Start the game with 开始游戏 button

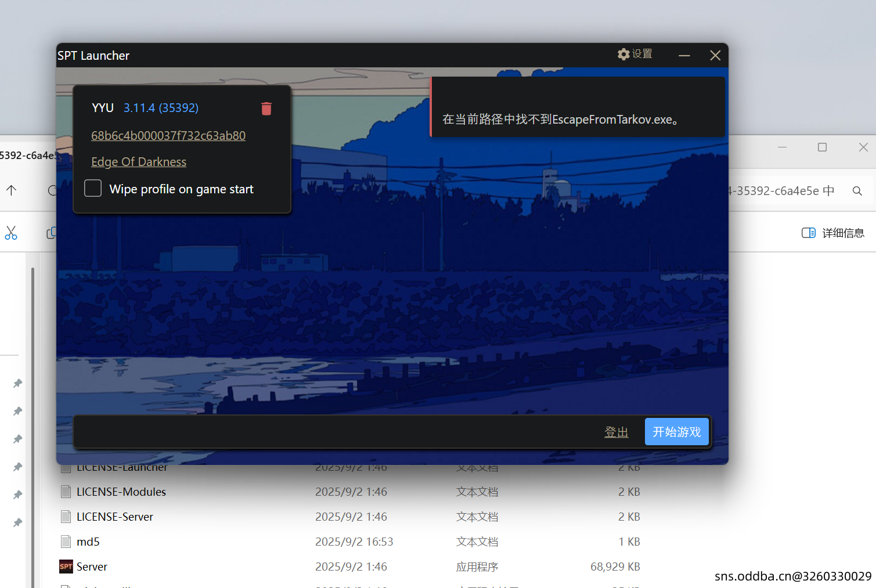click(x=677, y=432)
